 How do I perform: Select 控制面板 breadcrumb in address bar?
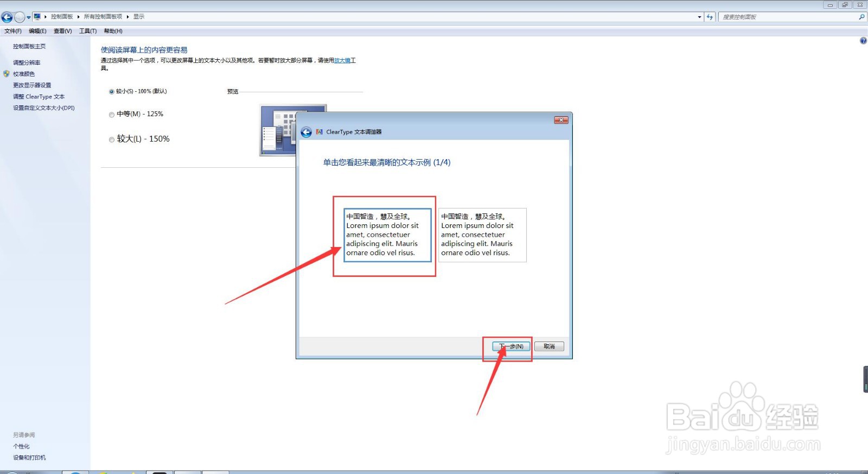(x=62, y=17)
